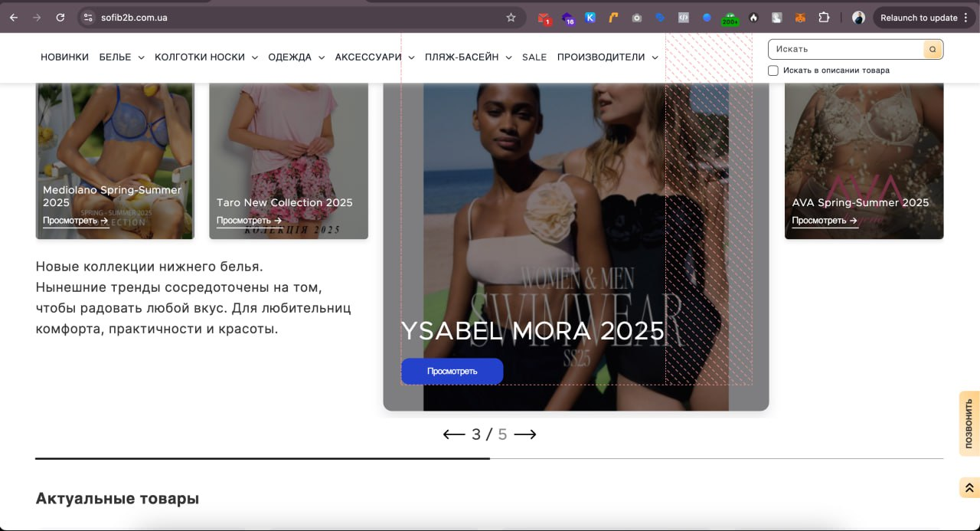Click the search magnifier button
The image size is (980, 531).
click(933, 49)
